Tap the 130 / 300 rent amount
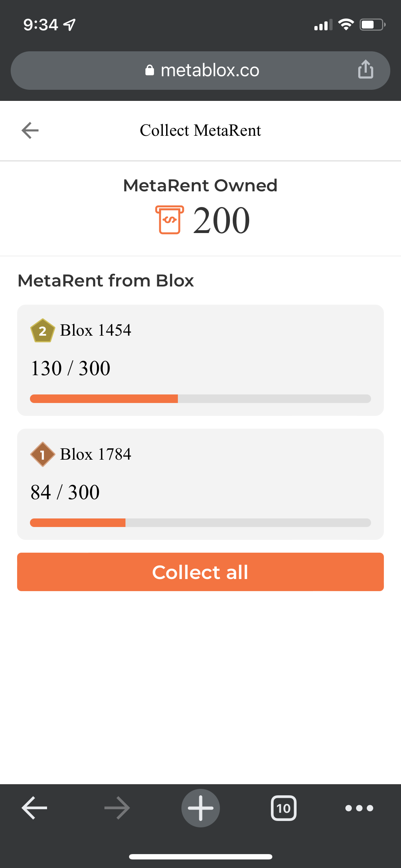This screenshot has width=401, height=868. [x=71, y=368]
